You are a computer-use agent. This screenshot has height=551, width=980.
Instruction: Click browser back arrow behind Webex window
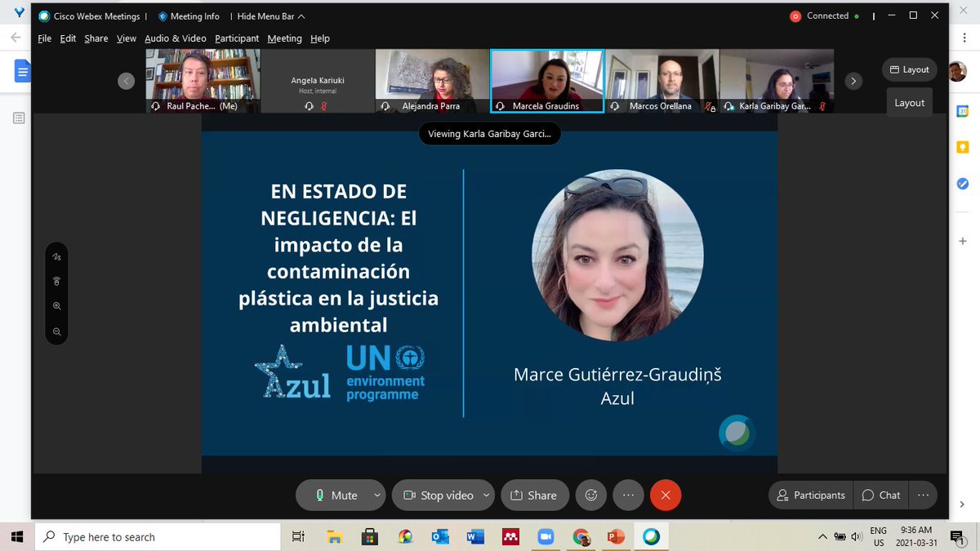pyautogui.click(x=16, y=38)
